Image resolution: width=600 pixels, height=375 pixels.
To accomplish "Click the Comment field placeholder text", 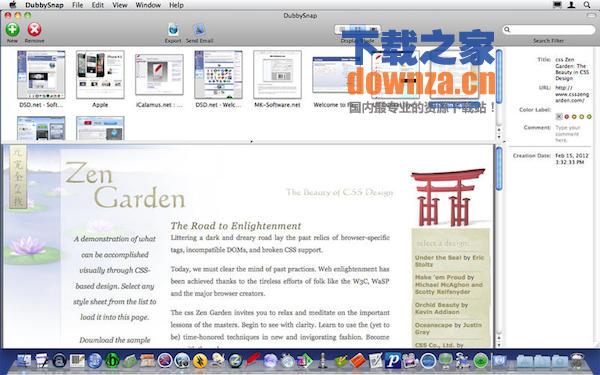I will 568,134.
